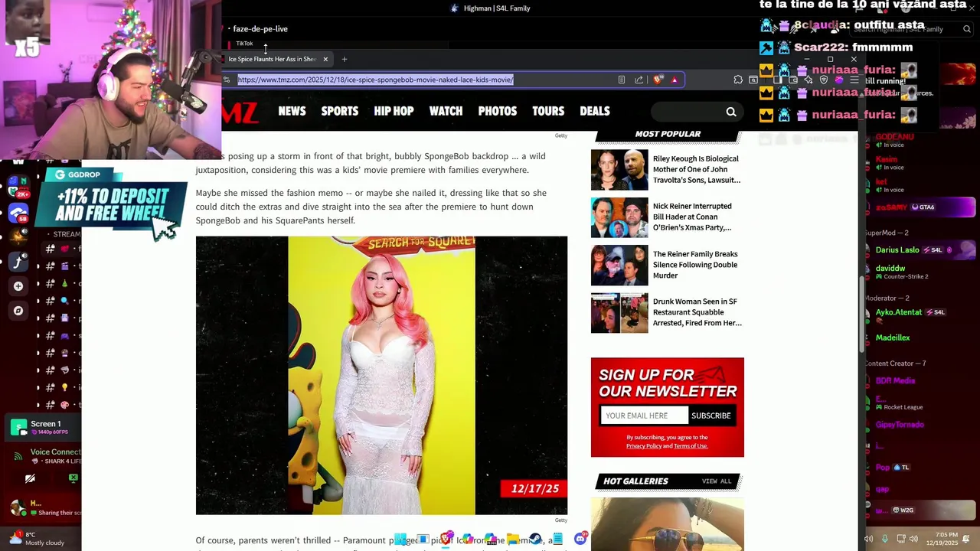Select member GipsyTornado in list
Screen dimensions: 980x551
point(900,425)
